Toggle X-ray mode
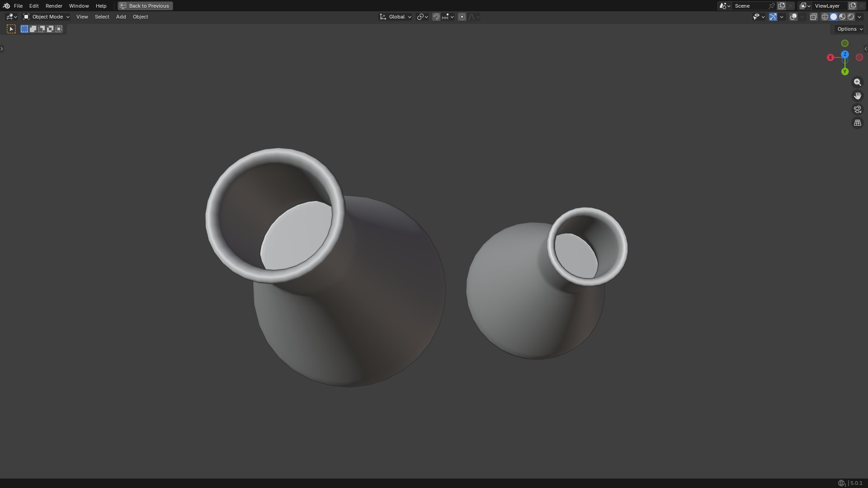This screenshot has width=868, height=488. 814,17
